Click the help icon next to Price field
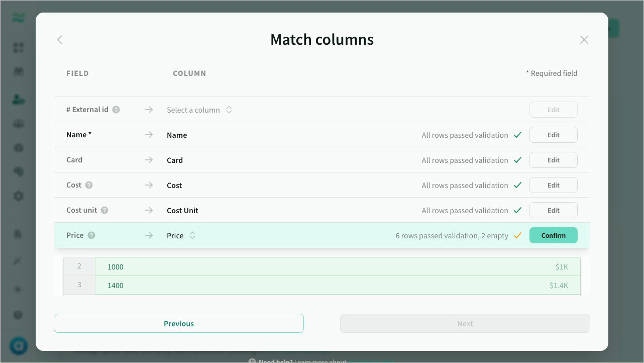Viewport: 644px width, 363px height. coord(92,235)
